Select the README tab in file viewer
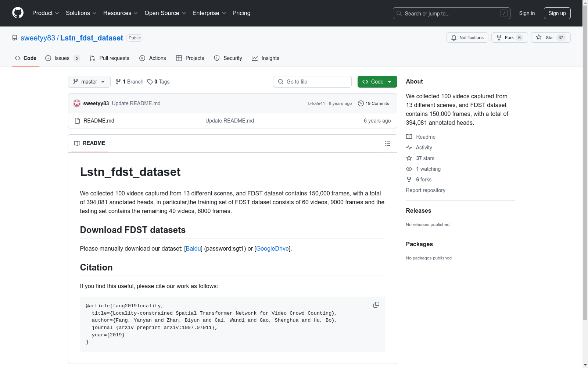 (90, 143)
